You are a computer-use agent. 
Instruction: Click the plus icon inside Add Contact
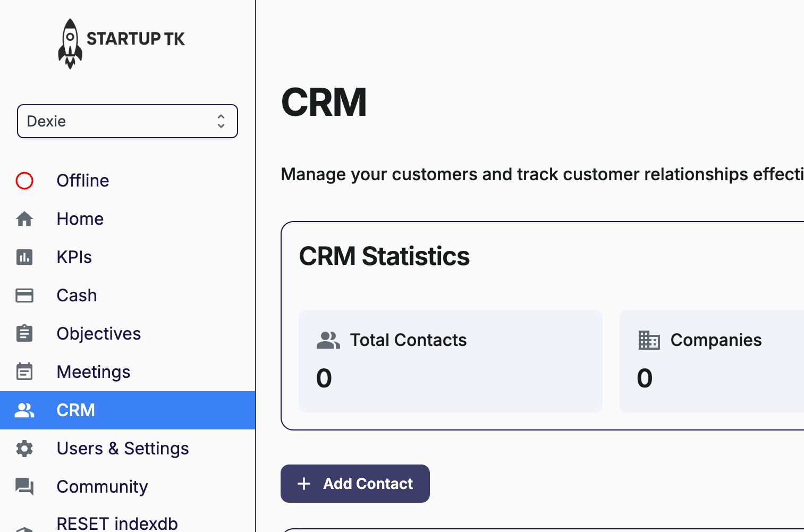tap(303, 484)
